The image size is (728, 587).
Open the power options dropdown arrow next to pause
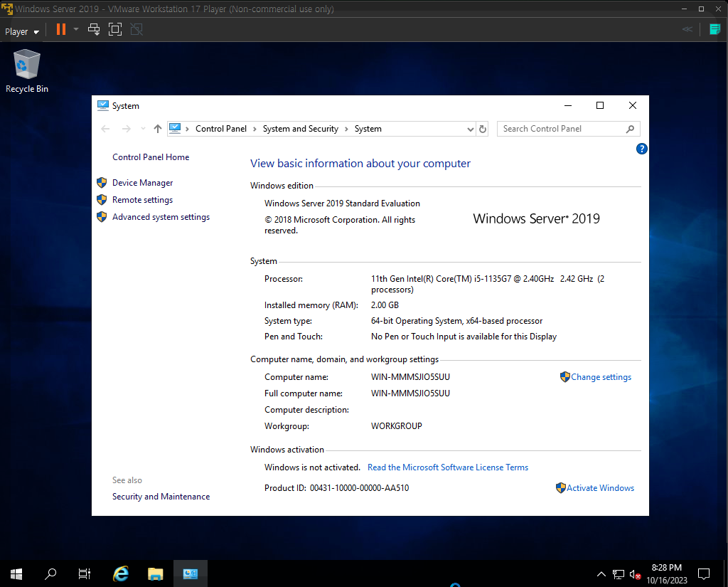(76, 29)
